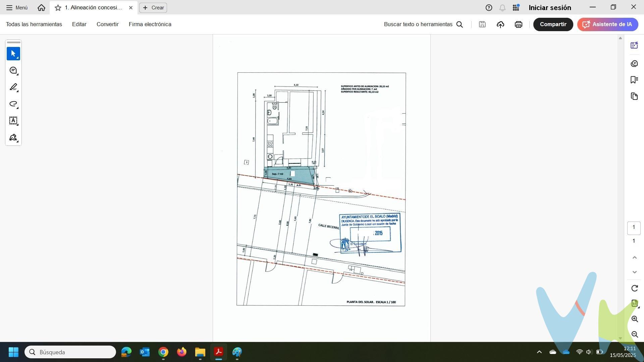
Task: Open the page thumbnails panel icon
Action: click(x=634, y=97)
